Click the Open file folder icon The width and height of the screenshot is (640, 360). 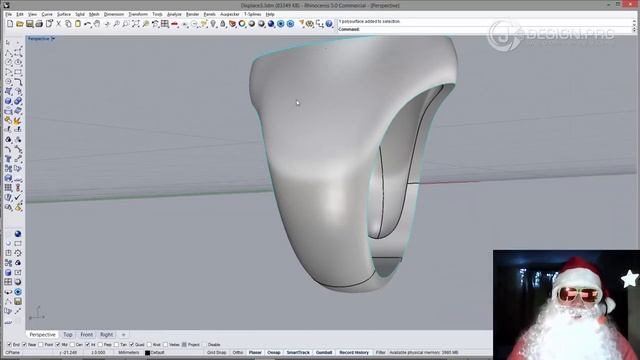click(20, 24)
